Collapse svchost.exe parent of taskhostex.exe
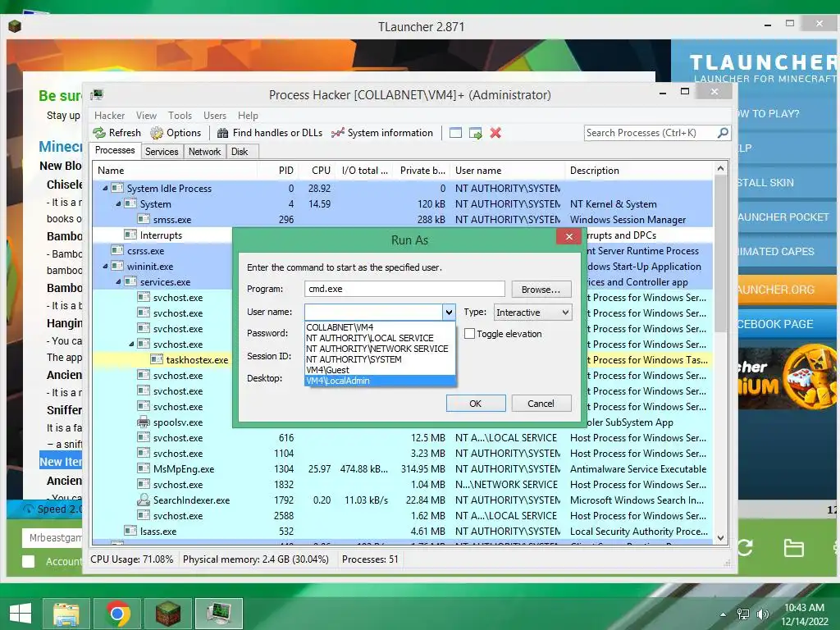840x630 pixels. [x=131, y=344]
